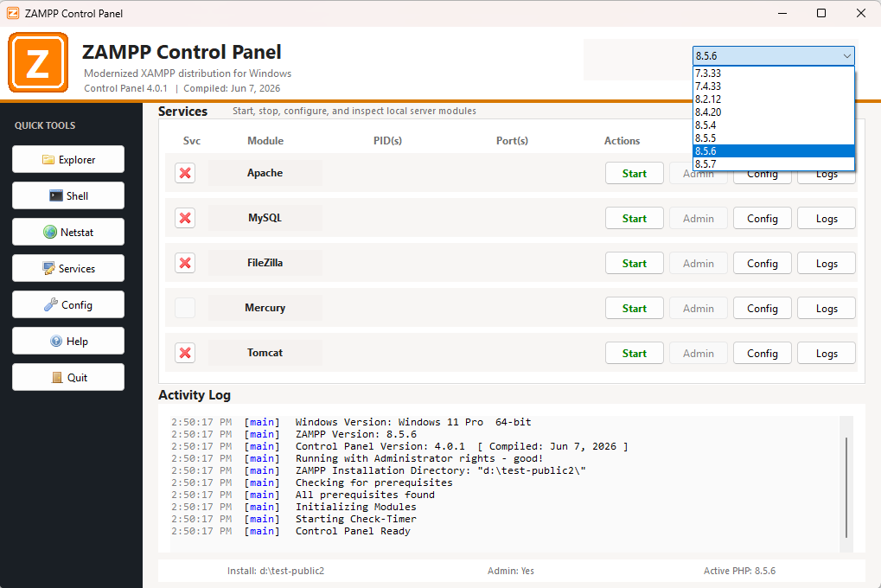Viewport: 881px width, 588px height.
Task: Click the ZAMPP title bar app icon
Action: [13, 13]
